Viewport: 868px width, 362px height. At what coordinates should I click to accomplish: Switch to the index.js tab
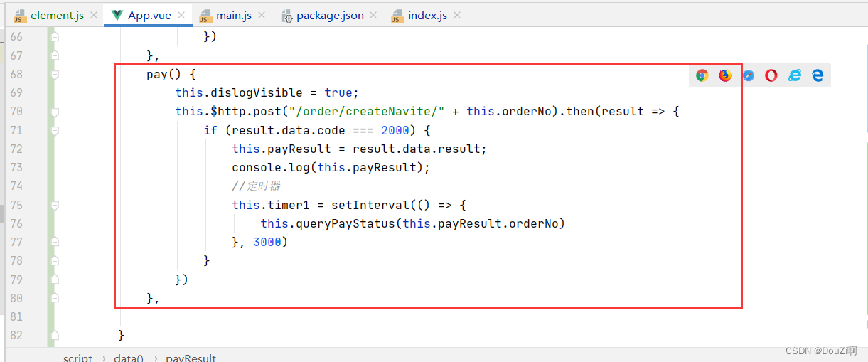point(427,15)
